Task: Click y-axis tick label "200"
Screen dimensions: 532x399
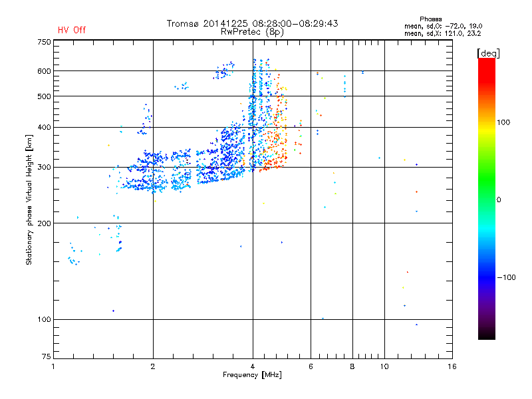Action: point(45,223)
